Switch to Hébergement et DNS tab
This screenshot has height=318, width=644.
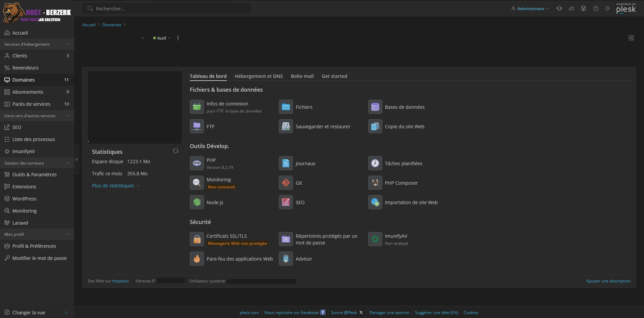pyautogui.click(x=259, y=76)
